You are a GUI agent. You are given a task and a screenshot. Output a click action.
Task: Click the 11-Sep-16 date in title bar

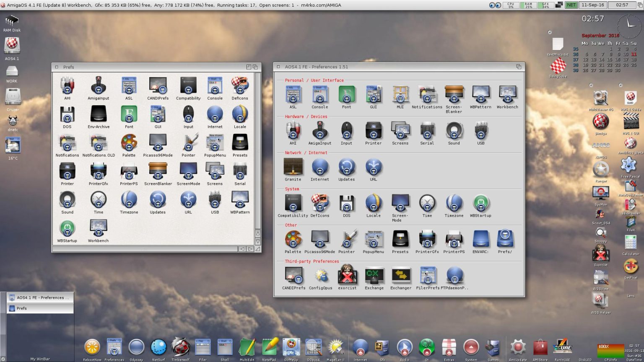pyautogui.click(x=592, y=5)
